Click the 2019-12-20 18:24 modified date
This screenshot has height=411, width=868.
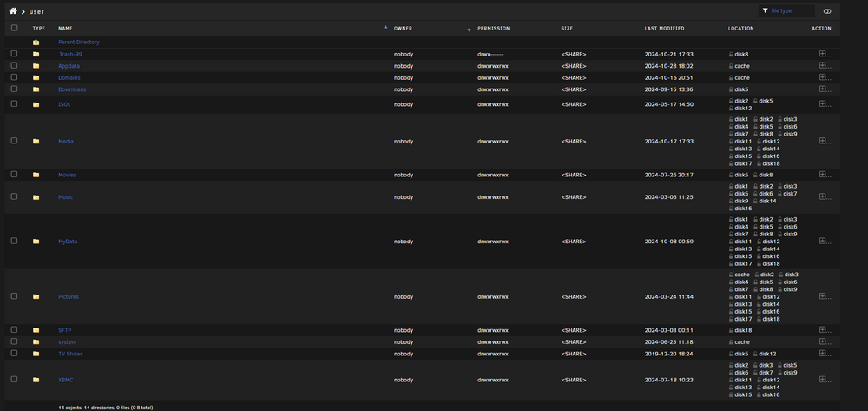[x=668, y=354]
